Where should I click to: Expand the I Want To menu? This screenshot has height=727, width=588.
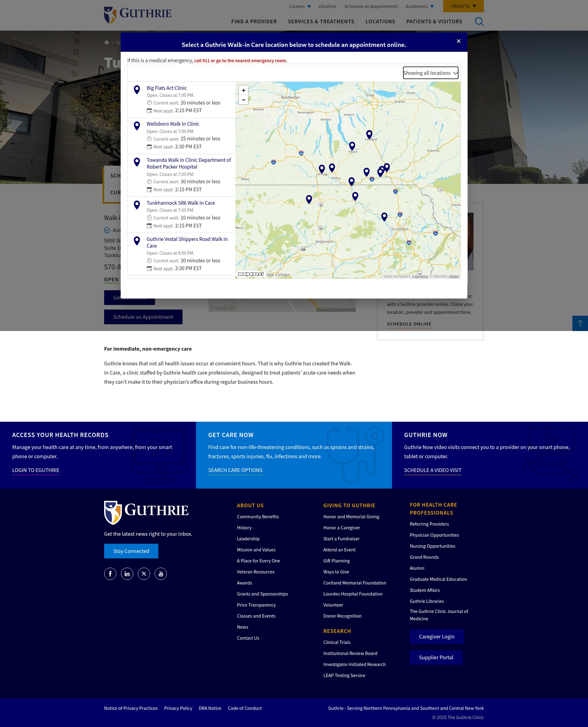click(463, 6)
